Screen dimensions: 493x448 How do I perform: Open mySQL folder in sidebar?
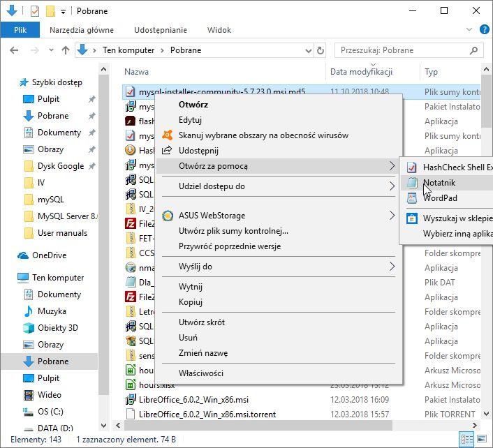coord(50,200)
